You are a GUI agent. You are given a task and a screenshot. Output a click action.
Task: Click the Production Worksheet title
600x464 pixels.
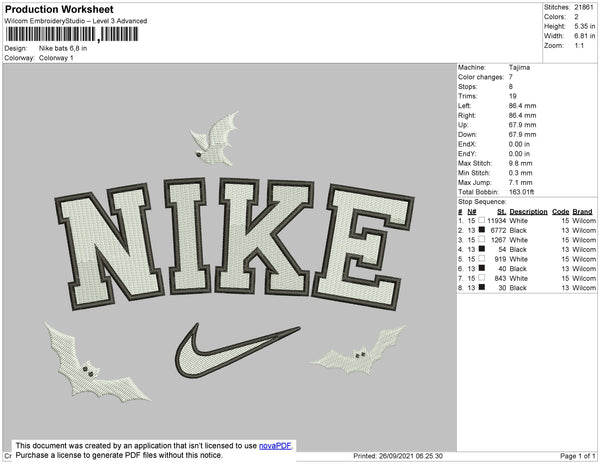[x=59, y=10]
